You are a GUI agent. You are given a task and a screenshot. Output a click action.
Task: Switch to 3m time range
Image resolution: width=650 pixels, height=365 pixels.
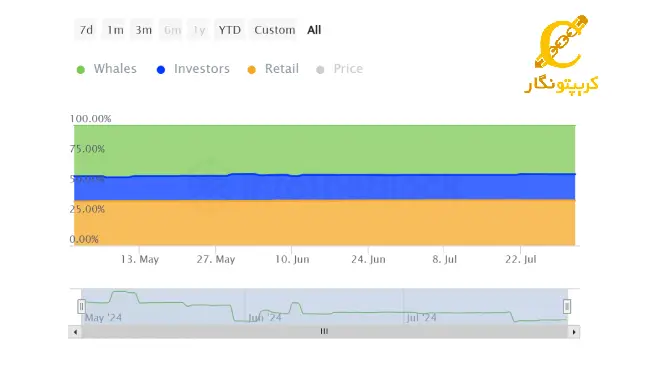pos(143,30)
